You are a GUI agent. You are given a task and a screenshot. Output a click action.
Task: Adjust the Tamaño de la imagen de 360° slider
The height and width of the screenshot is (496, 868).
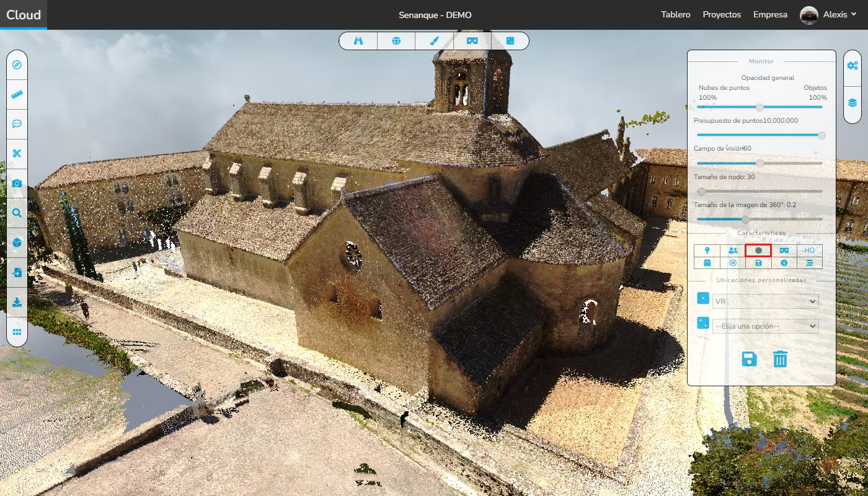[x=760, y=219]
